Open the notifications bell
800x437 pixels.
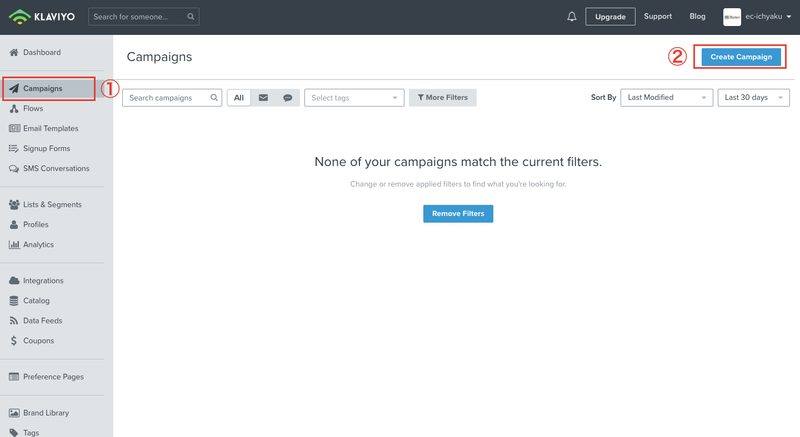(x=571, y=17)
